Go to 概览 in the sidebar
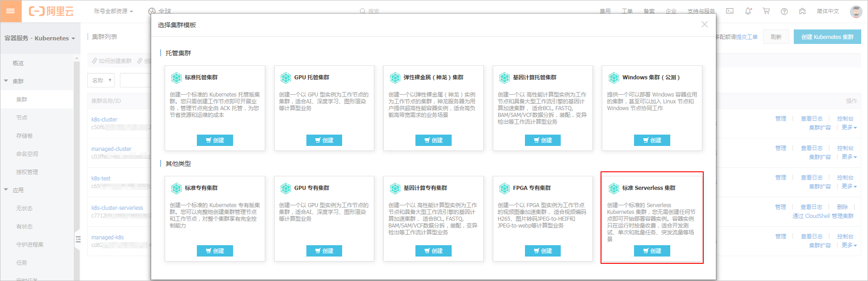868x281 pixels. [18, 63]
